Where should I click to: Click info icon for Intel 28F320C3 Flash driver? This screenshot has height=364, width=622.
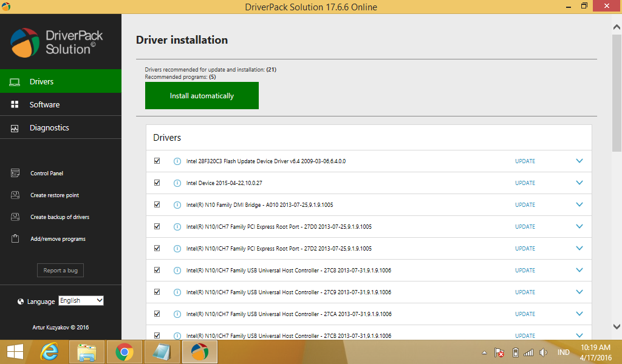click(177, 161)
